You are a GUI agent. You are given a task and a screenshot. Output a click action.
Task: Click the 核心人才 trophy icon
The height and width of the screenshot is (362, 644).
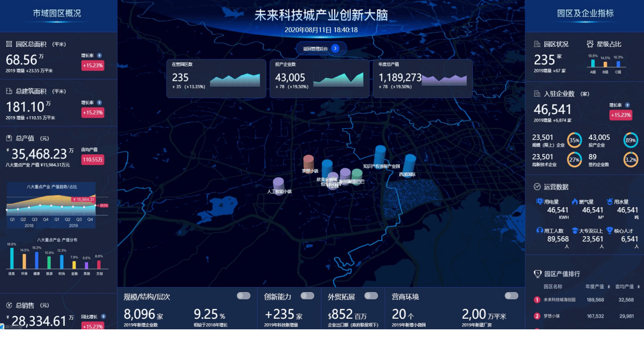(x=609, y=230)
